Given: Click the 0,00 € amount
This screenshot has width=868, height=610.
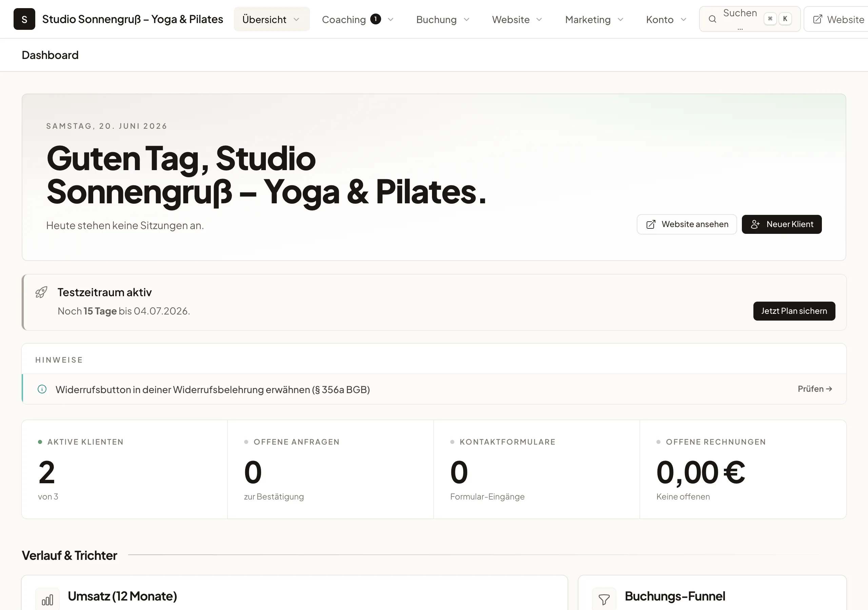Looking at the screenshot, I should point(701,472).
